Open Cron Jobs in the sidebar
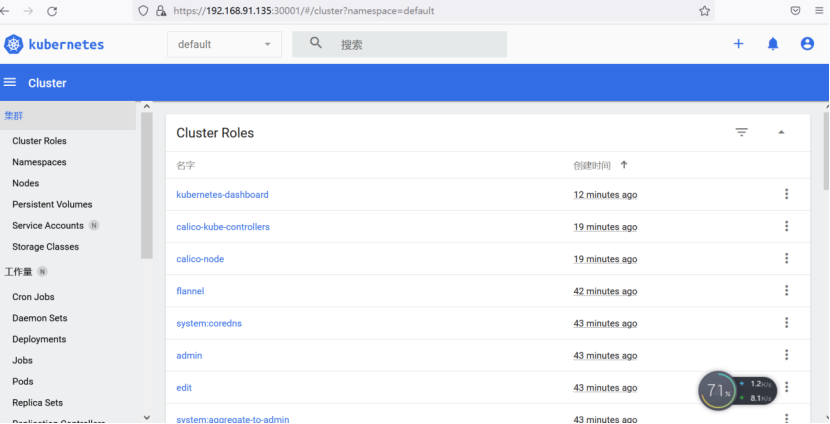Viewport: 830px width, 424px height. tap(33, 297)
